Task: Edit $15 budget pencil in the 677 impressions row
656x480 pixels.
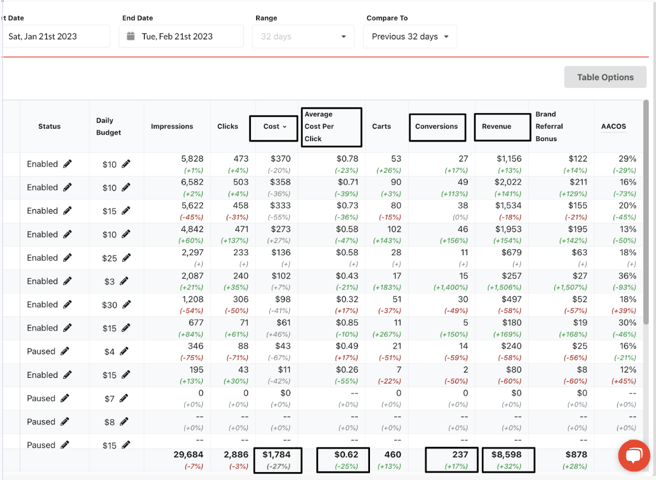Action: click(126, 328)
